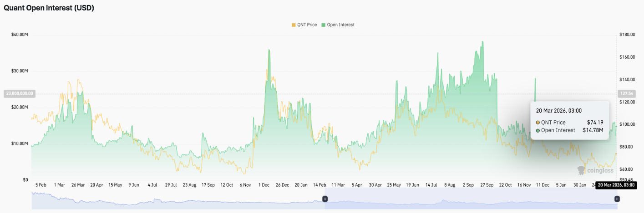Click the green Open Interest legend swatch
Viewport: 644px width, 213px height.
point(324,25)
